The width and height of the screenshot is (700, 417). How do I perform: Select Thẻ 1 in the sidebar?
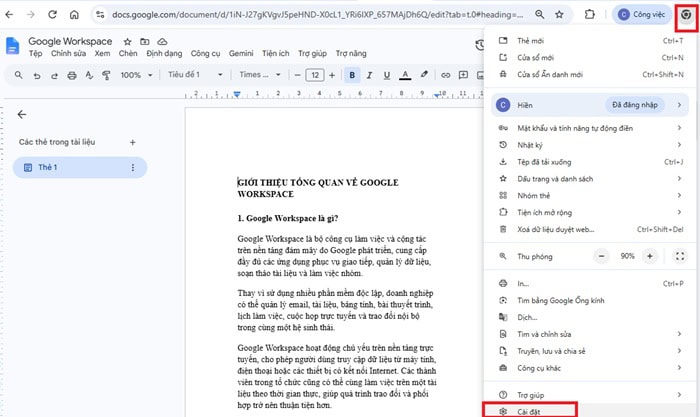coord(79,167)
